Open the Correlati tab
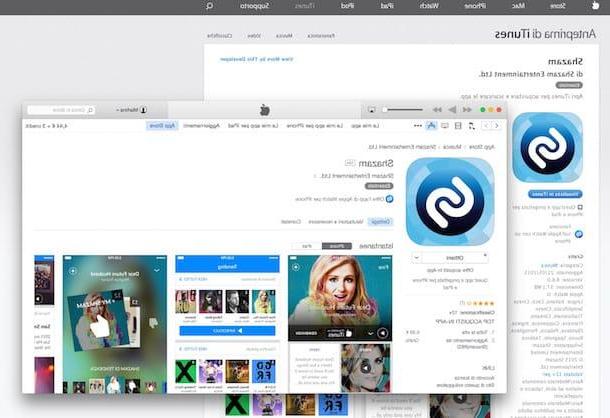The height and width of the screenshot is (418, 610). point(291,221)
